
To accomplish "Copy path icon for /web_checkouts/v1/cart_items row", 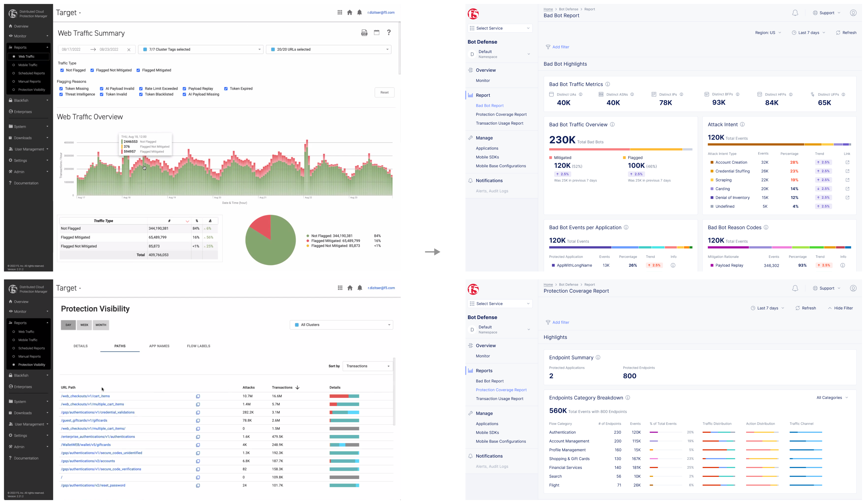I will 198,396.
